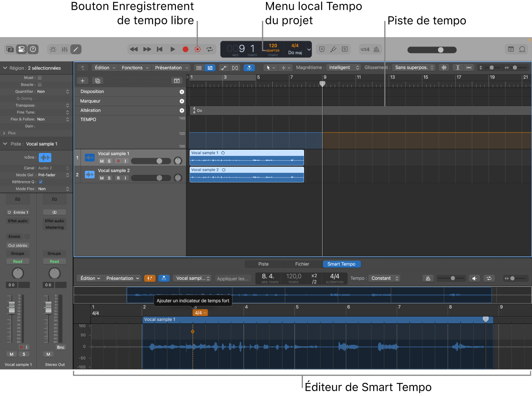Viewport: 532px width, 396px height.
Task: Régler le curseur de volume principal
Action: (441, 49)
